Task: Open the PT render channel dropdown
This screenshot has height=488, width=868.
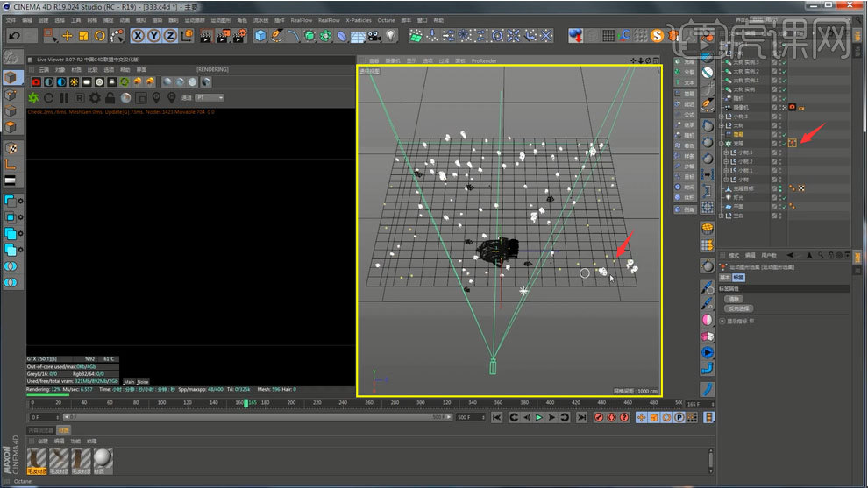Action: [x=209, y=97]
